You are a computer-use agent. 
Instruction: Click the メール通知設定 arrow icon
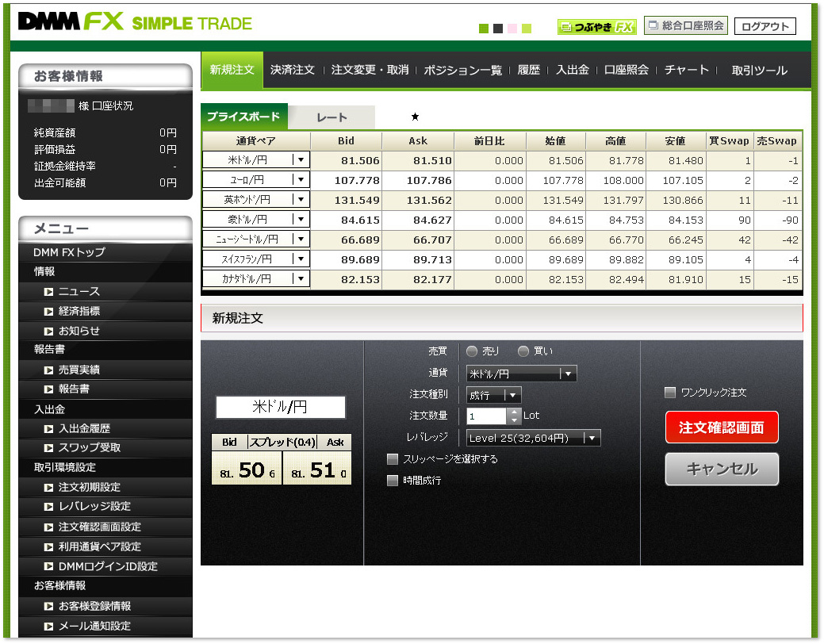(48, 626)
